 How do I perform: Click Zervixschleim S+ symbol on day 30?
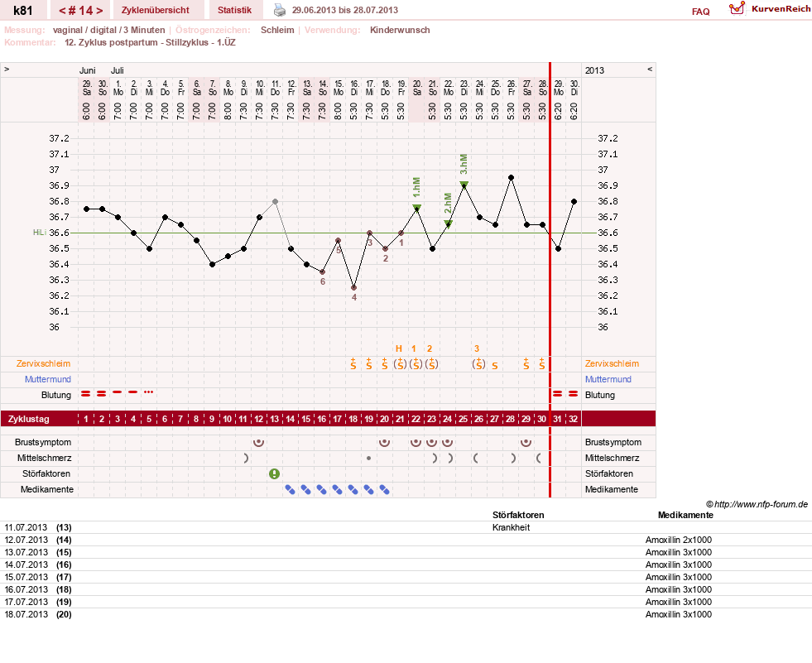(x=541, y=363)
